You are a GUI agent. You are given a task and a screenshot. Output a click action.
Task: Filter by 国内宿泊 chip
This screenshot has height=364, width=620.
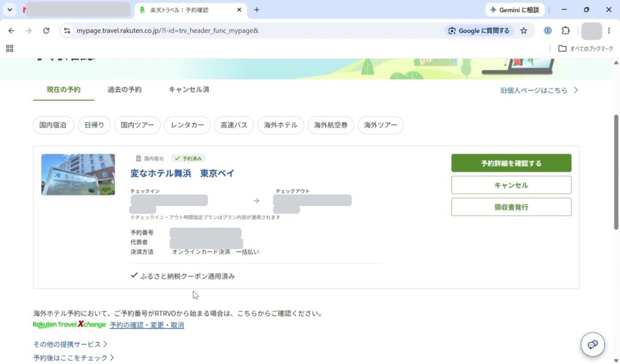pyautogui.click(x=53, y=125)
